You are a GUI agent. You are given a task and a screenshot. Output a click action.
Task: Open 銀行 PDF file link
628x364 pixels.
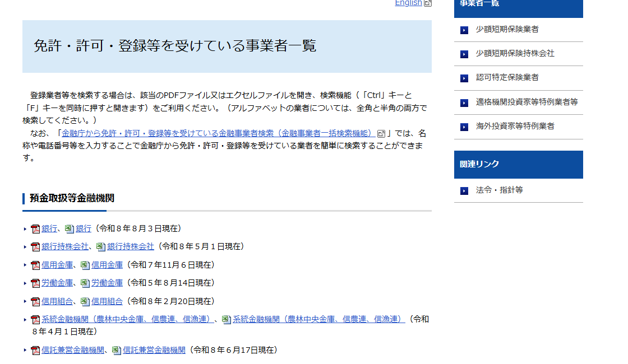(x=49, y=228)
